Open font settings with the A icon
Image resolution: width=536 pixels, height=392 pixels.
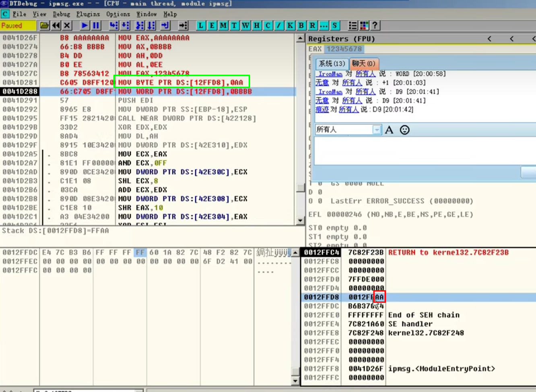pyautogui.click(x=389, y=130)
